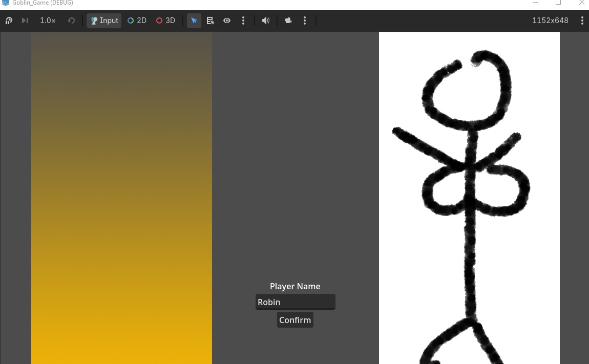The height and width of the screenshot is (364, 589).
Task: Minimize the Goblin_Game window
Action: [x=535, y=3]
